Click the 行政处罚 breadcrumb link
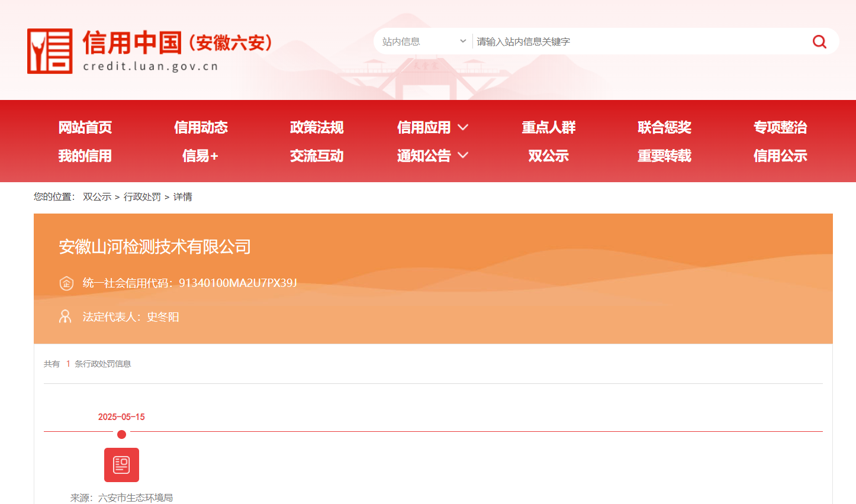The width and height of the screenshot is (856, 504). click(142, 197)
